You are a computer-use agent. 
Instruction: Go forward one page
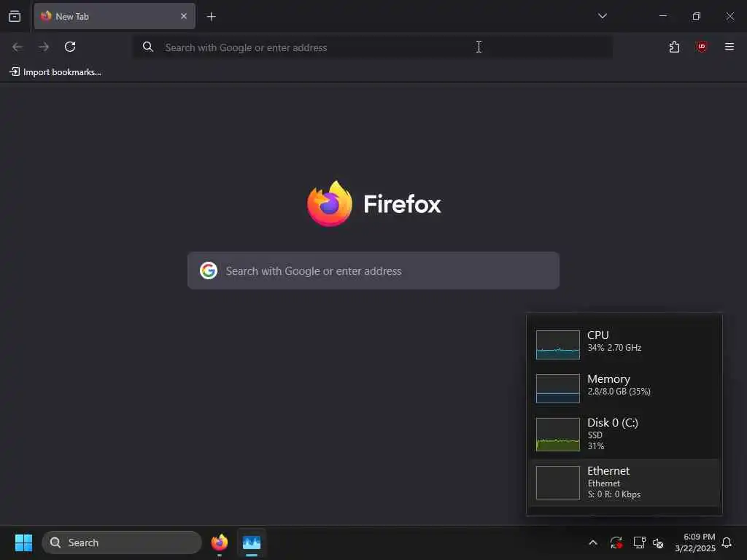(x=44, y=47)
